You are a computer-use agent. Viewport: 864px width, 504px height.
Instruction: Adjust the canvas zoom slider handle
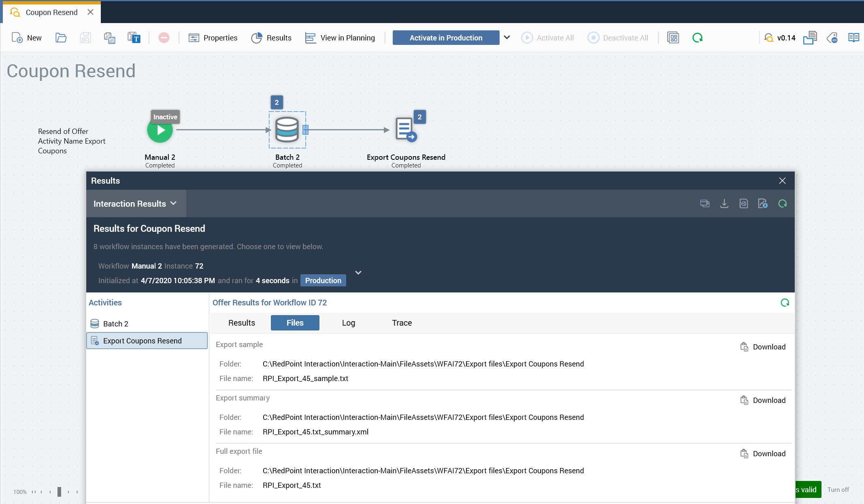(x=59, y=491)
